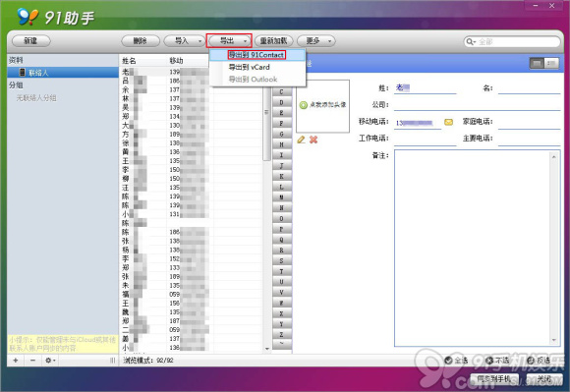Choose 导出到 vCard menu entry
The image size is (570, 392).
click(256, 67)
